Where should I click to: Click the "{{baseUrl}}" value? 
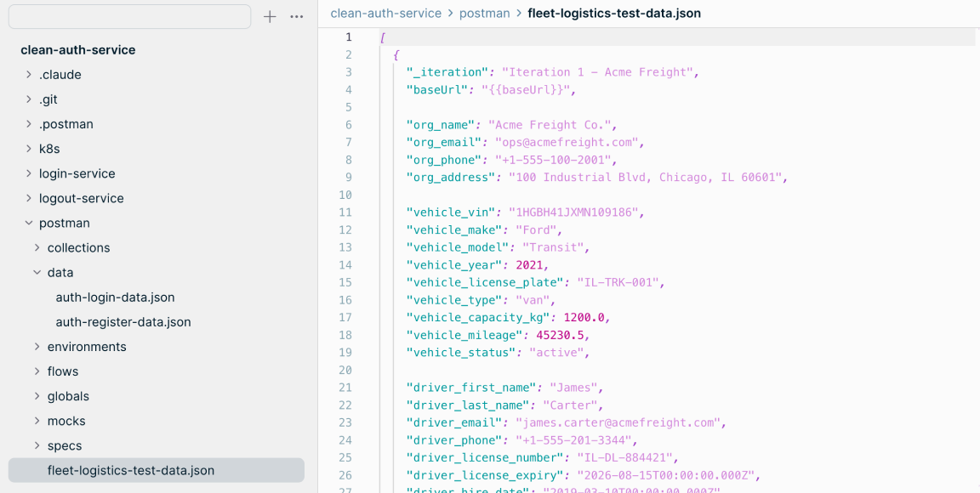tap(525, 89)
